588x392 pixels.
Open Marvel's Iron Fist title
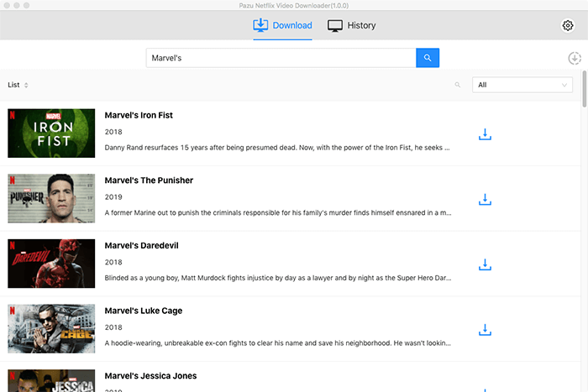click(x=139, y=115)
